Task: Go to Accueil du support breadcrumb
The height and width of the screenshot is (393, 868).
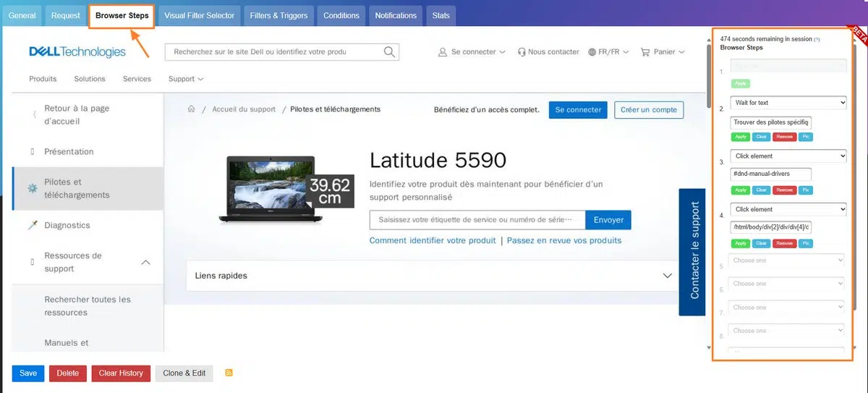Action: pyautogui.click(x=244, y=109)
